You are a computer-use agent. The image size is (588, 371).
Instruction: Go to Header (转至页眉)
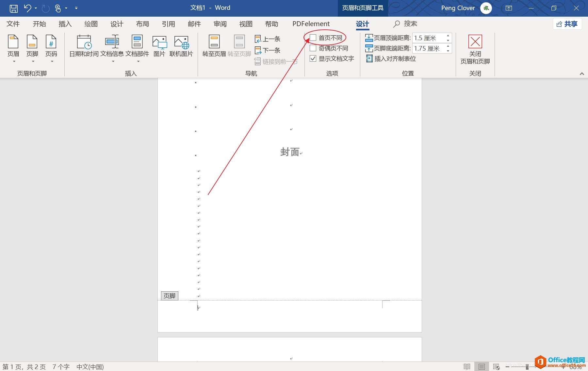(214, 46)
